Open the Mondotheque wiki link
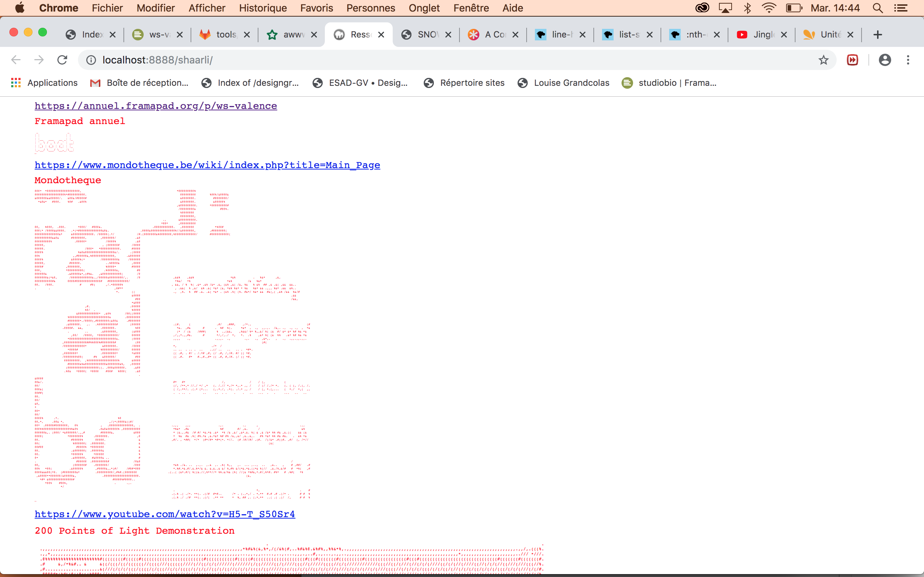 click(207, 165)
